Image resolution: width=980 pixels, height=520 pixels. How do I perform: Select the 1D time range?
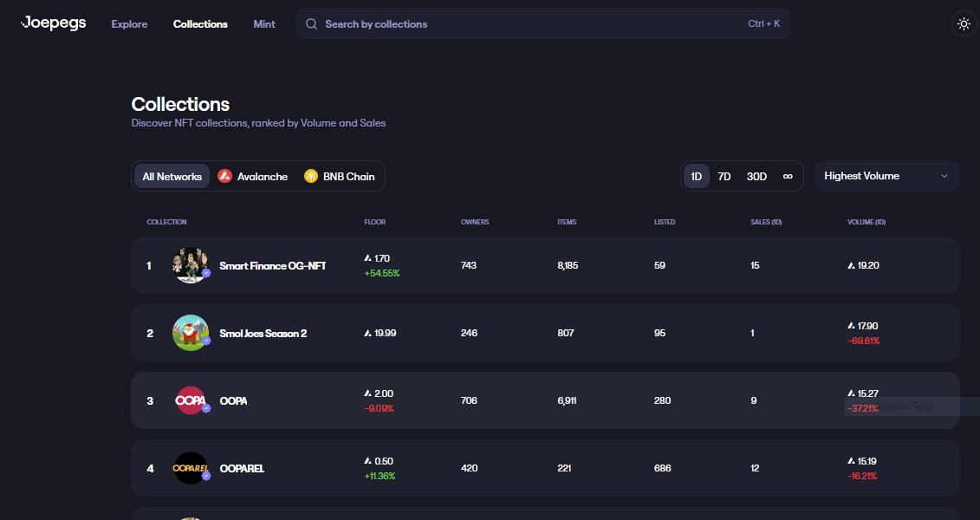point(697,176)
